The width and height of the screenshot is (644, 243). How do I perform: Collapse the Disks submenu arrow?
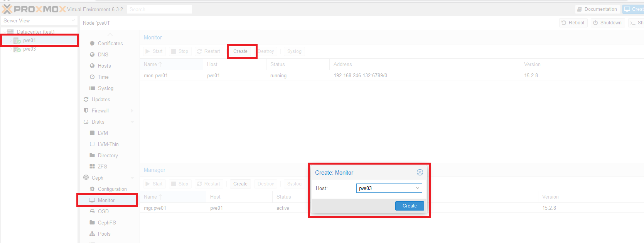click(x=132, y=122)
